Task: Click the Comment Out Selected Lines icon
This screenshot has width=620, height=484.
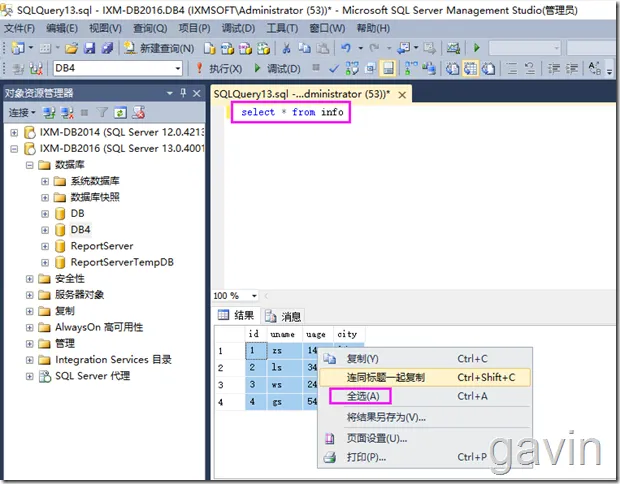Action: click(x=512, y=69)
